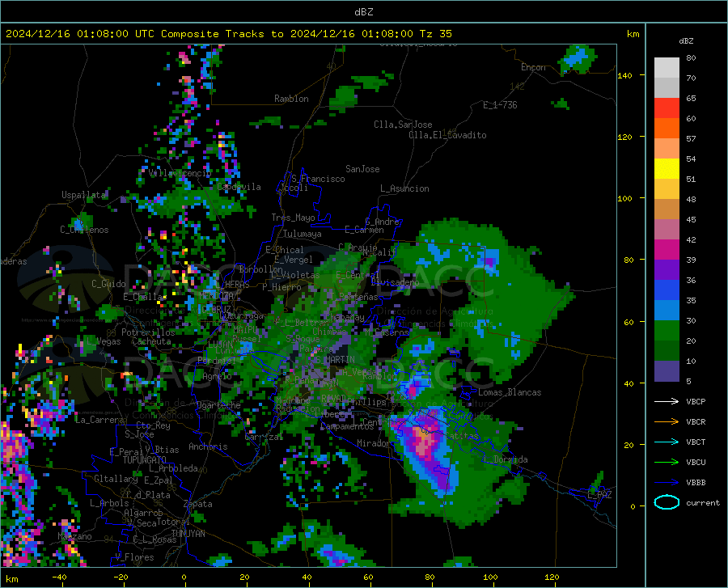Click the S_Francisco map label

pyautogui.click(x=318, y=179)
